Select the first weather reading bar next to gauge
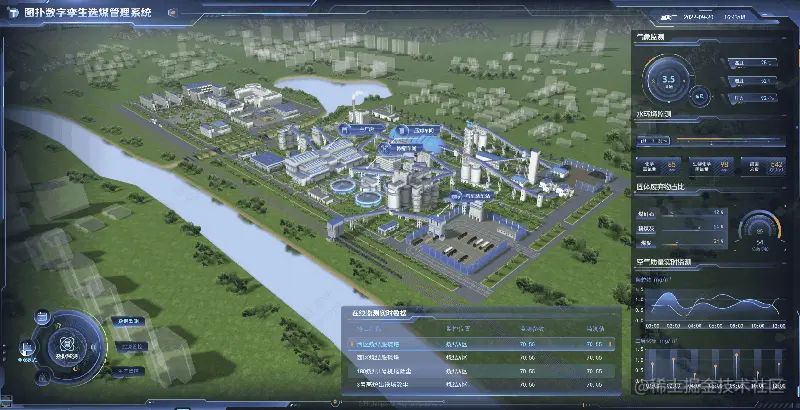The image size is (800, 410). tap(753, 63)
